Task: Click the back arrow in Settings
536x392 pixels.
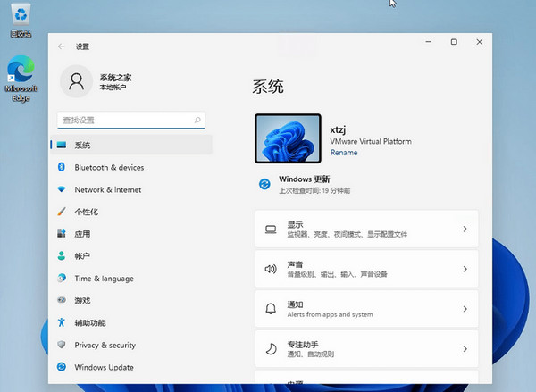Action: click(62, 46)
